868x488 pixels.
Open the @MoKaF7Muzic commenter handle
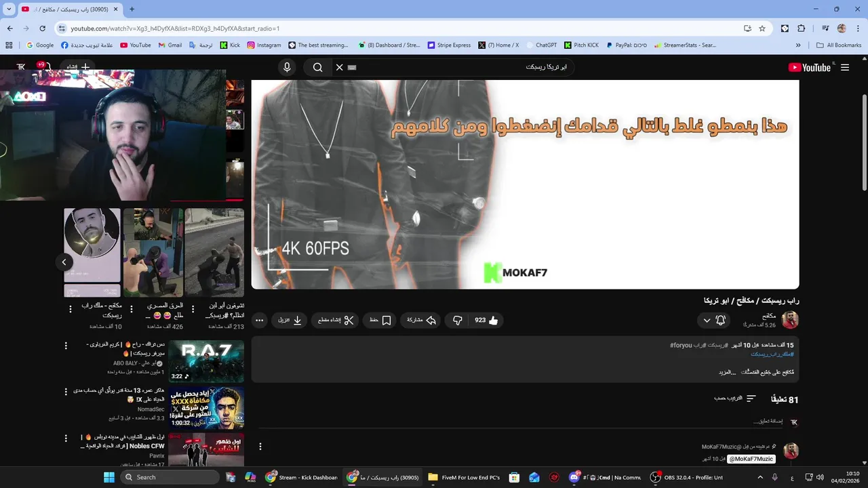click(751, 459)
